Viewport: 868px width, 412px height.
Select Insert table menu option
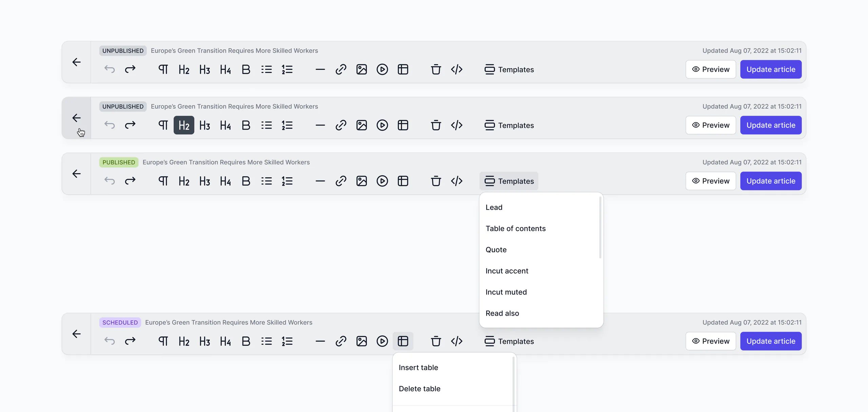click(x=418, y=368)
